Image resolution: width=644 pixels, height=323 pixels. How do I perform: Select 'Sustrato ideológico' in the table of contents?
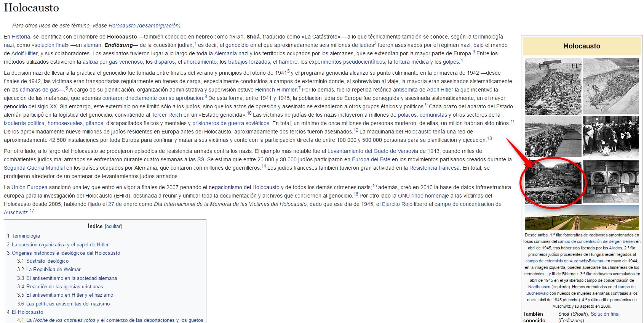47,261
